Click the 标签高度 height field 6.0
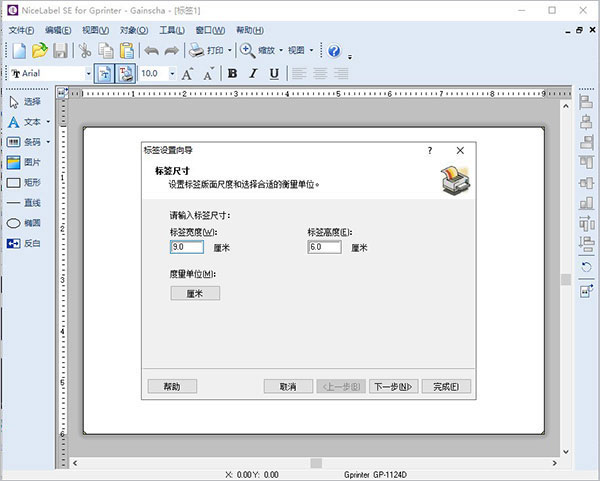Image resolution: width=600 pixels, height=481 pixels. click(x=324, y=247)
